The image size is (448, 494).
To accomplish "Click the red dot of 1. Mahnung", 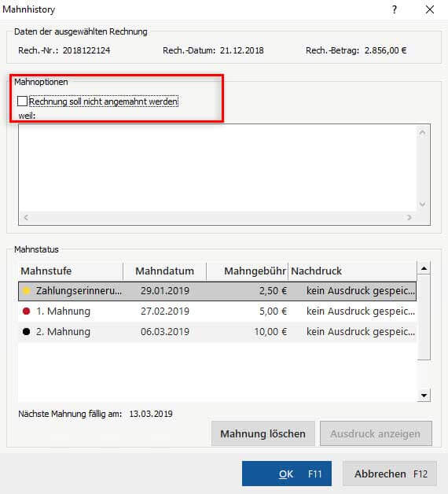I will point(27,312).
